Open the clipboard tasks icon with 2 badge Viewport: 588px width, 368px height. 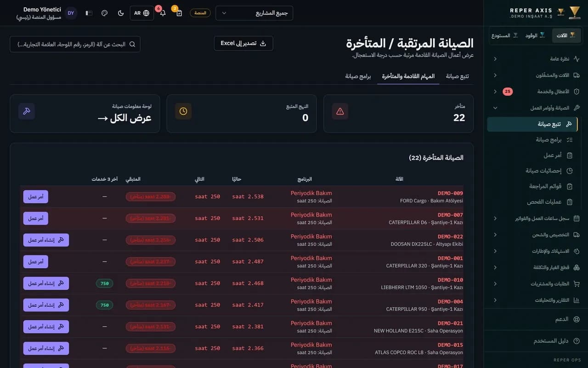coord(179,13)
